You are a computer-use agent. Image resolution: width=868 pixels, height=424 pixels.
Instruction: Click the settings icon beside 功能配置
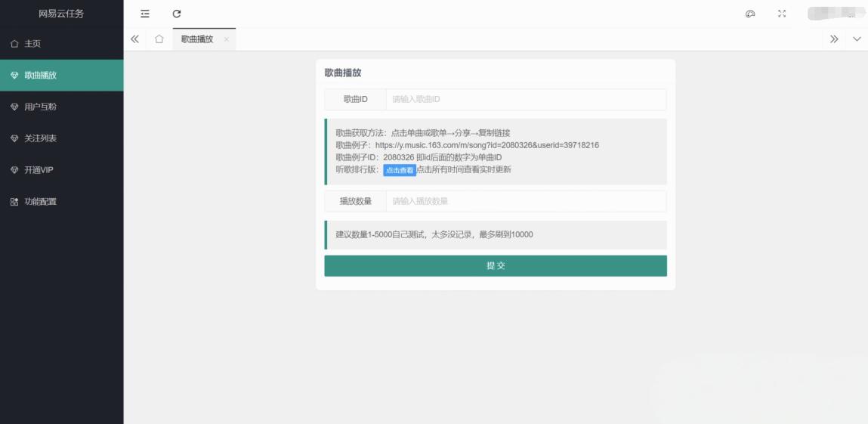(14, 202)
